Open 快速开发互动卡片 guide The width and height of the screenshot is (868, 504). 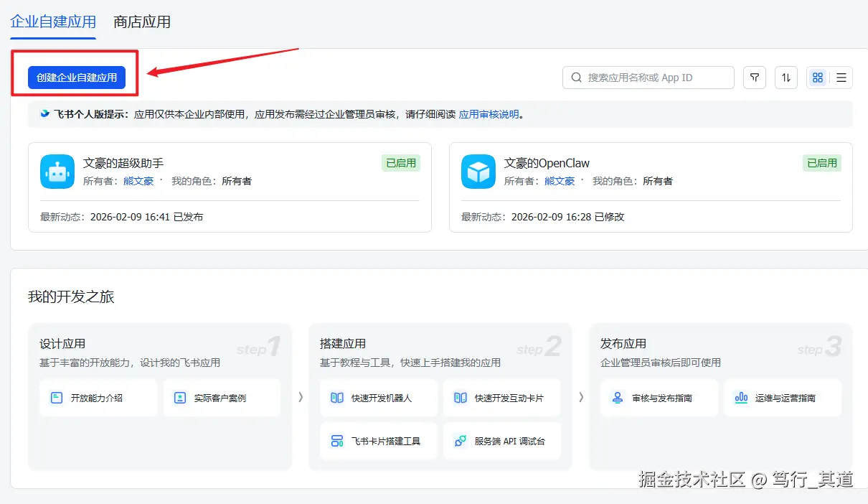(502, 398)
